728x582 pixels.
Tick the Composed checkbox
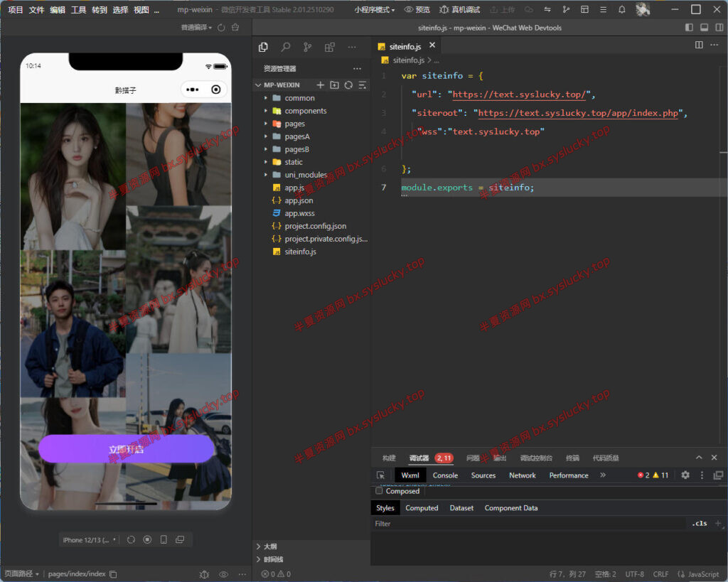pyautogui.click(x=380, y=490)
